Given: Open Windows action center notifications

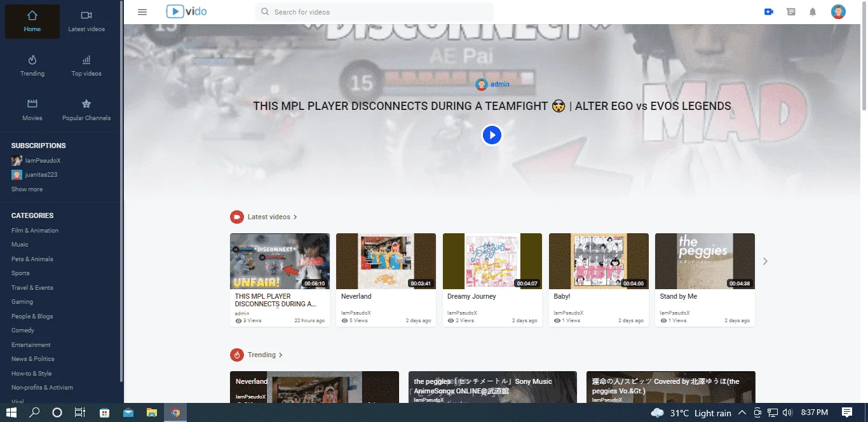Looking at the screenshot, I should [x=846, y=412].
